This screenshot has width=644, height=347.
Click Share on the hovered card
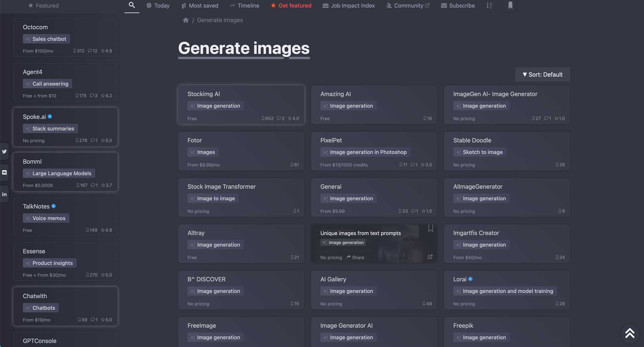pyautogui.click(x=355, y=257)
